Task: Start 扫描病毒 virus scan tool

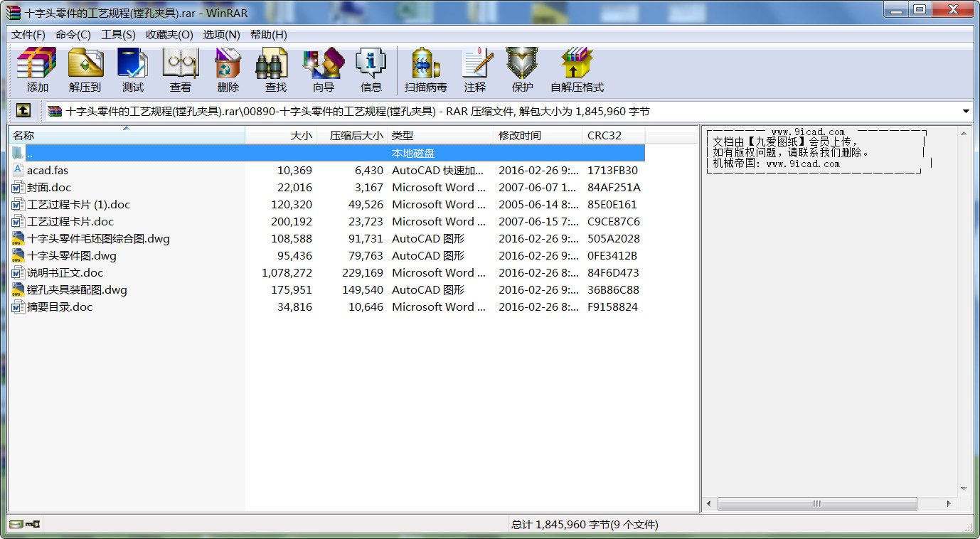Action: click(x=425, y=70)
